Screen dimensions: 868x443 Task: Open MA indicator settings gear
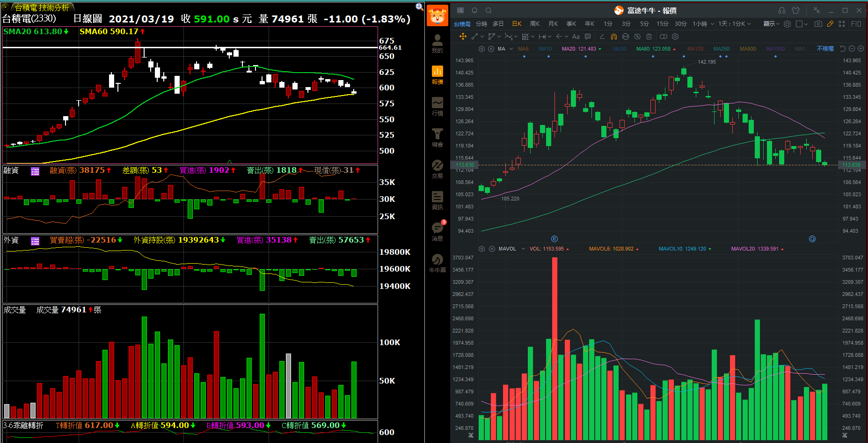tap(481, 49)
